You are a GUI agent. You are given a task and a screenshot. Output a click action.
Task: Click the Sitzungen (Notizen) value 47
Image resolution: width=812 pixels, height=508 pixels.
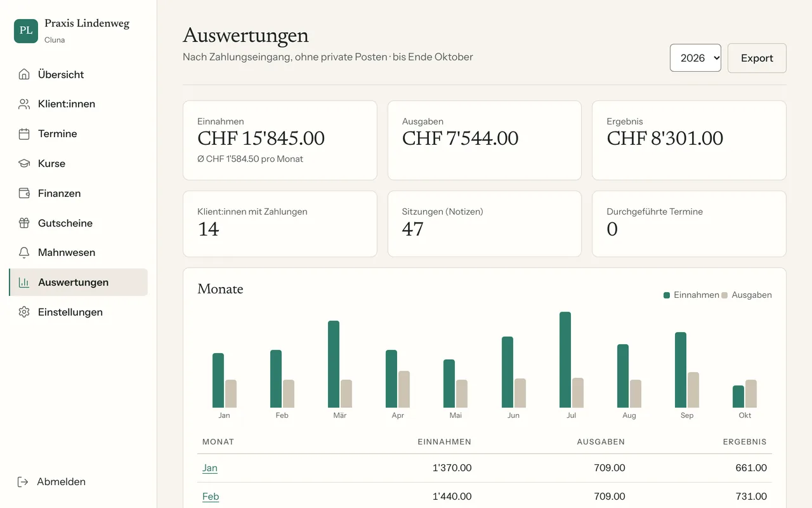(412, 229)
